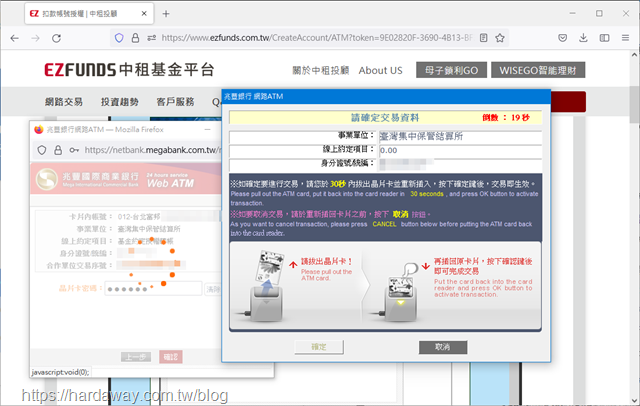Click the netbank.megabank.com.tw URL

[x=153, y=150]
